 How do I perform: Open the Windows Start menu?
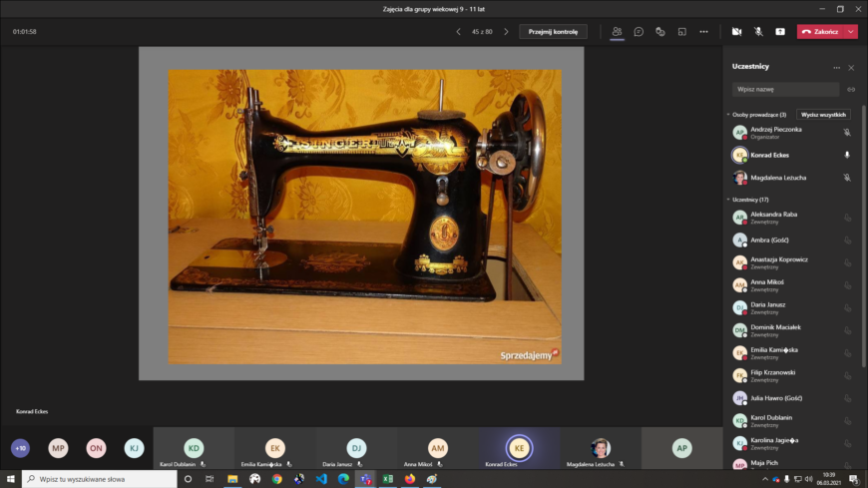pyautogui.click(x=11, y=479)
